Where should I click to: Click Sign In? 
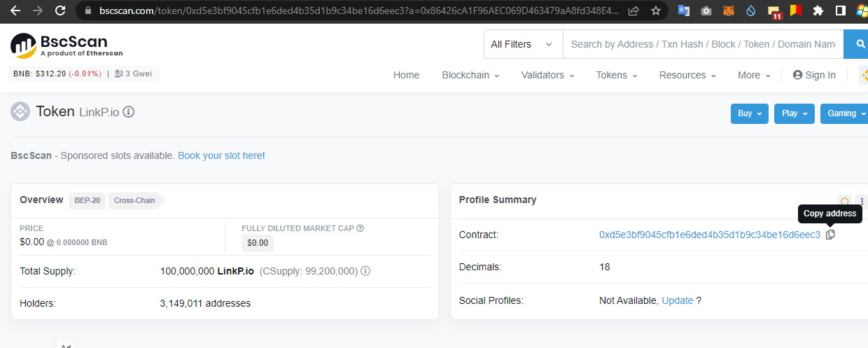814,75
